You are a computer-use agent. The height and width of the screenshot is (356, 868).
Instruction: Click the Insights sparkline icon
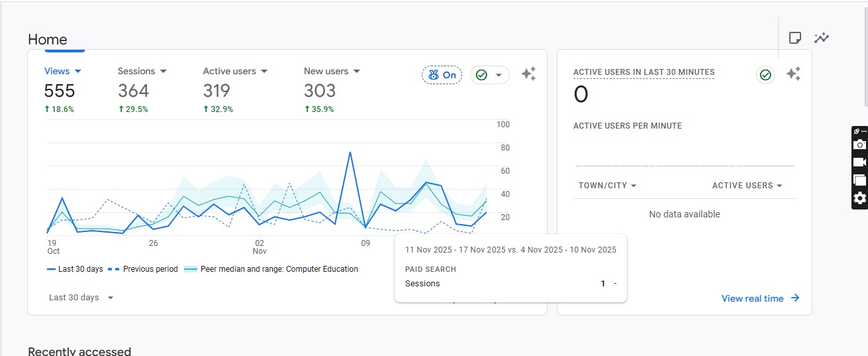point(822,38)
